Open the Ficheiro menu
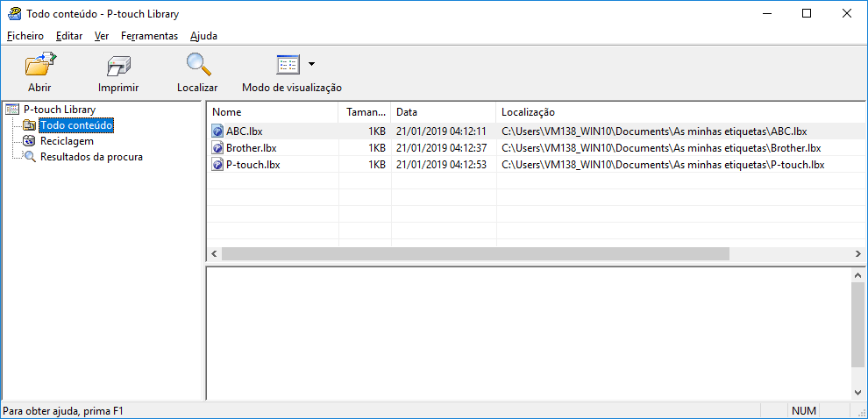Image resolution: width=868 pixels, height=419 pixels. [x=25, y=36]
